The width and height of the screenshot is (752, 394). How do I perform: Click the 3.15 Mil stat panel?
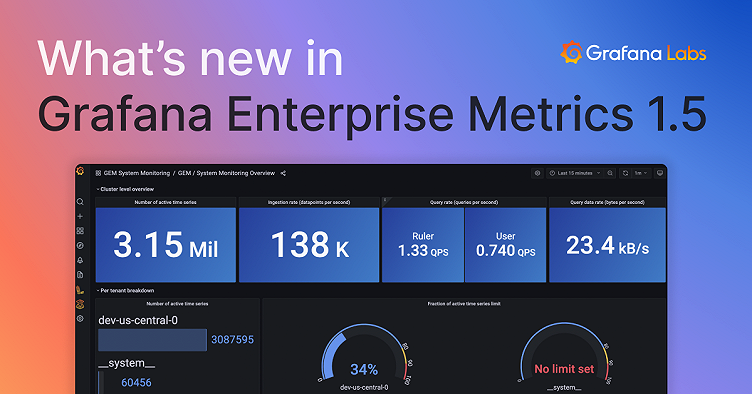pos(165,244)
